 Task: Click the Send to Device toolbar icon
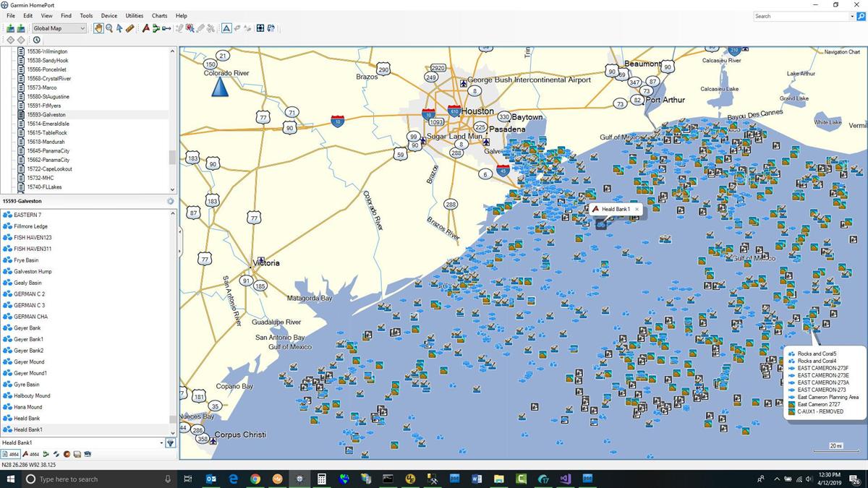(11, 28)
